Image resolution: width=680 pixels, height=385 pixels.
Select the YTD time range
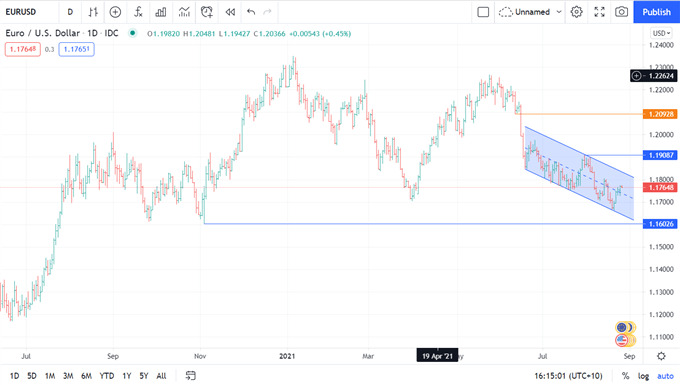pos(107,376)
